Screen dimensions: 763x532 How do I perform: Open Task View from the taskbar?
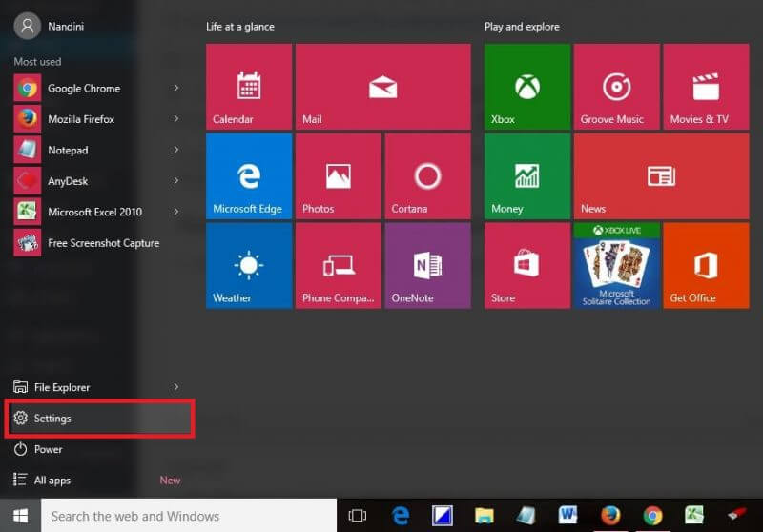[x=358, y=516]
